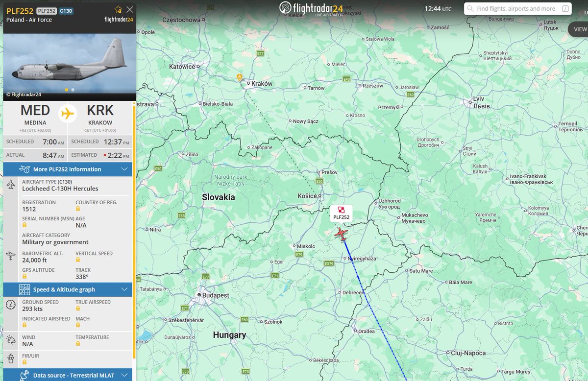This screenshot has width=588, height=381.
Task: Click Poland - Air Force operator text
Action: pyautogui.click(x=29, y=20)
